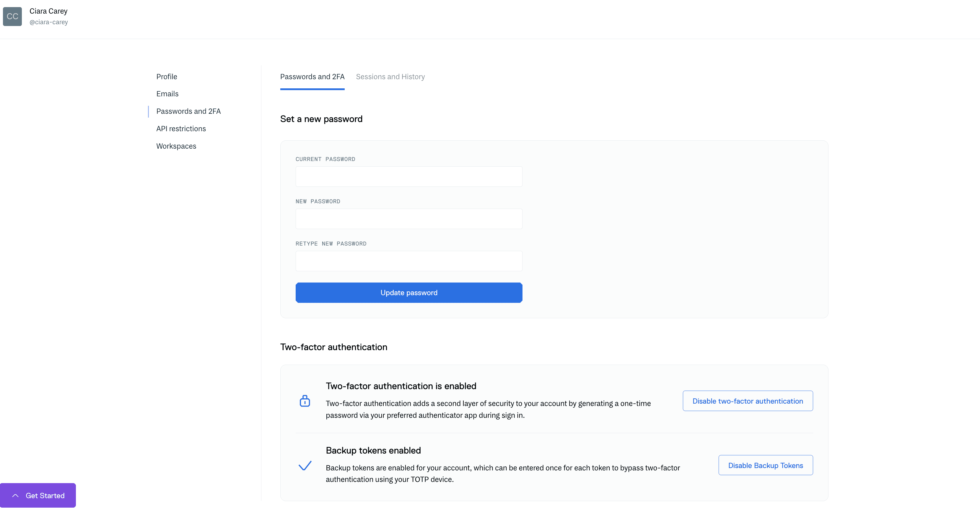Click the backup tokens checkmark icon
980x510 pixels.
pos(305,465)
